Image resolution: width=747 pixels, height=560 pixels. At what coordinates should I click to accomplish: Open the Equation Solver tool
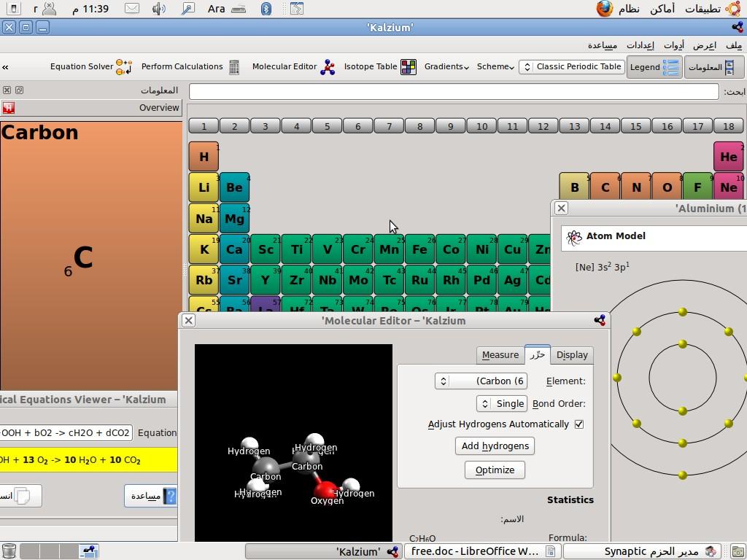click(x=91, y=66)
